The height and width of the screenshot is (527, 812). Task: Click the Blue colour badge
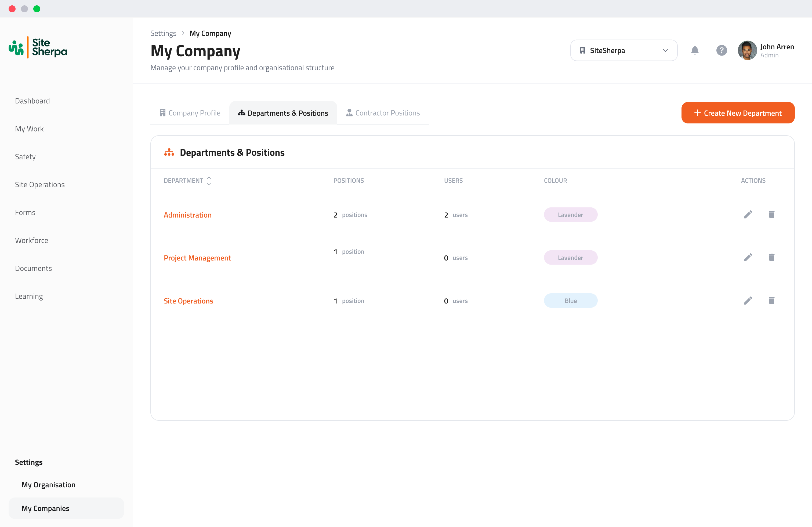570,301
